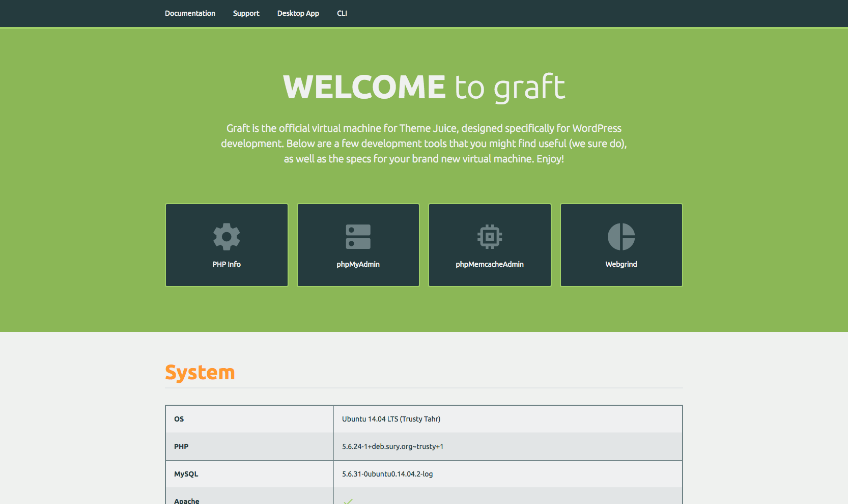Image resolution: width=848 pixels, height=504 pixels.
Task: Click the phpMyAdmin server icon
Action: [x=358, y=237]
